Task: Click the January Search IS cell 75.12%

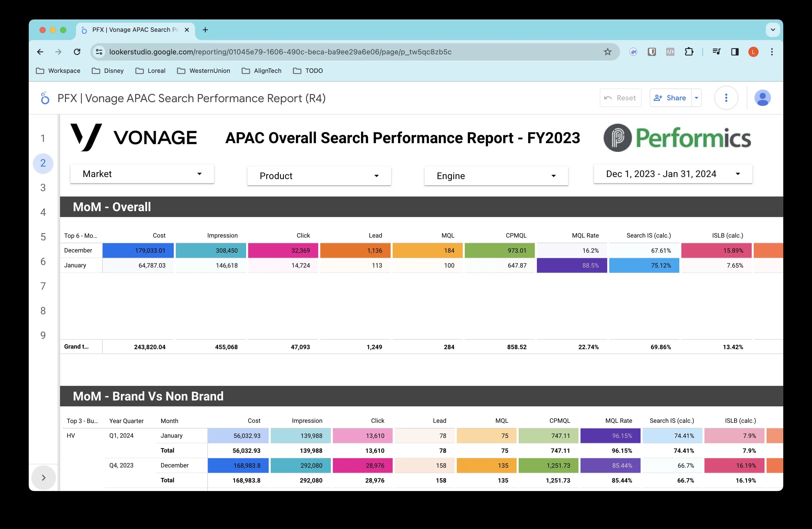Action: pos(644,265)
